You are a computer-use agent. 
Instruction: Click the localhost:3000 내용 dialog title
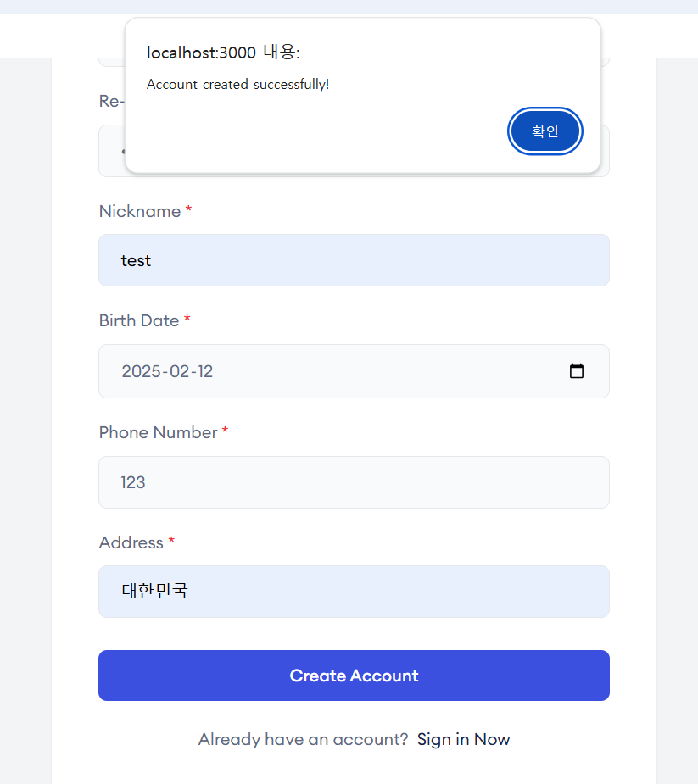pos(223,53)
